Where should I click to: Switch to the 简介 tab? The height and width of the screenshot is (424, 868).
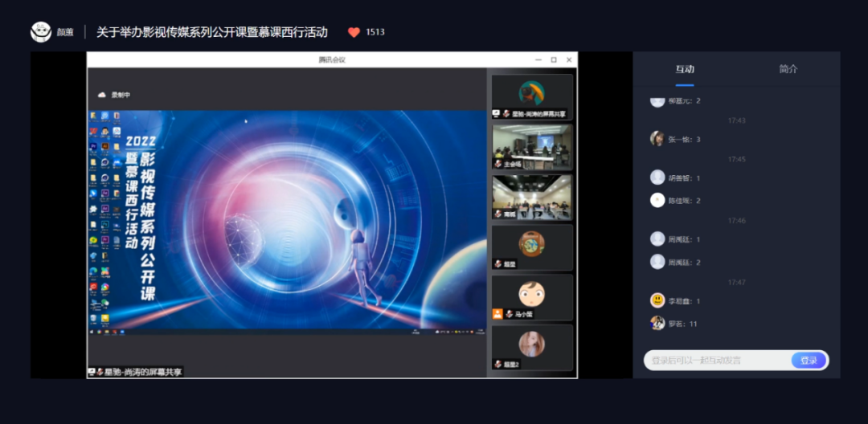(x=788, y=69)
